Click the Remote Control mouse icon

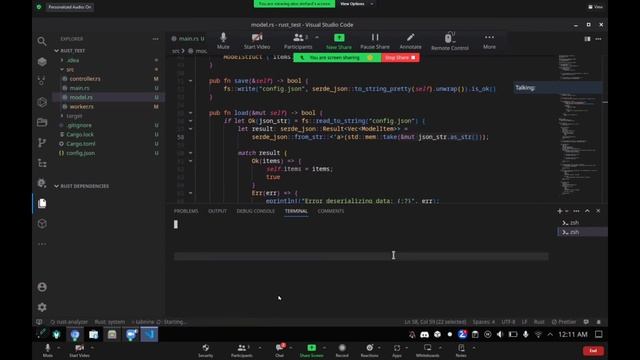pyautogui.click(x=449, y=38)
